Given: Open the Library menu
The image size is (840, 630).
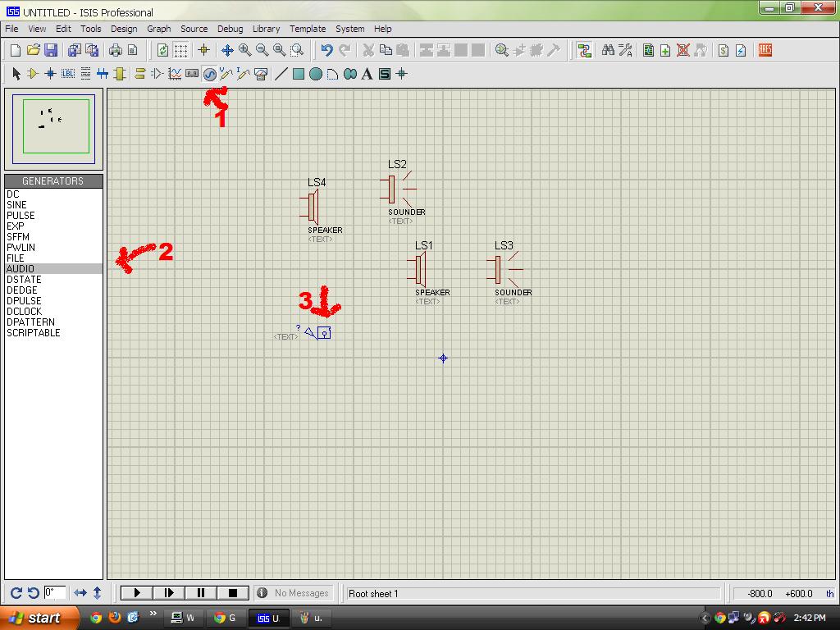Looking at the screenshot, I should [267, 29].
